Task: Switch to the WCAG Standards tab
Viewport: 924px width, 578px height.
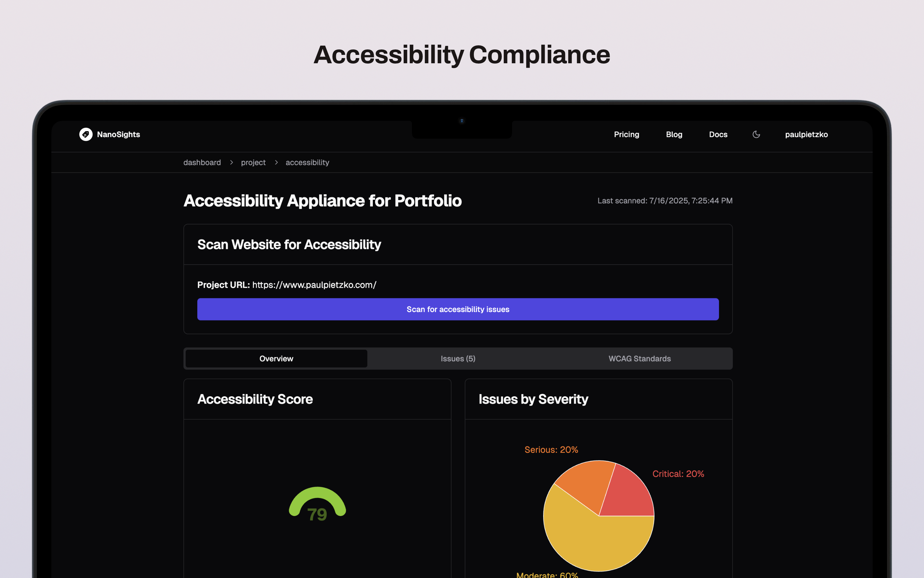Action: 639,359
